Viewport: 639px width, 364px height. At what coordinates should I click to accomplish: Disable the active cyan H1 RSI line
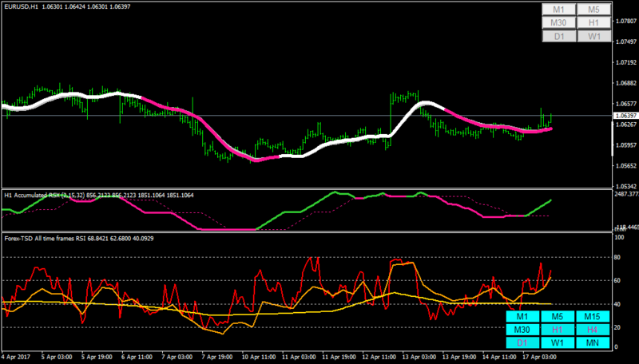558,330
